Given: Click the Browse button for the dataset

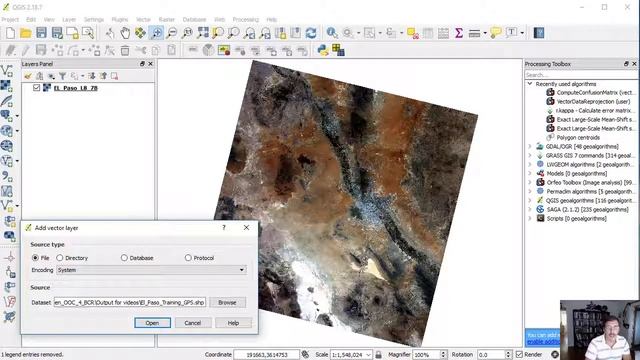Looking at the screenshot, I should click(x=227, y=302).
